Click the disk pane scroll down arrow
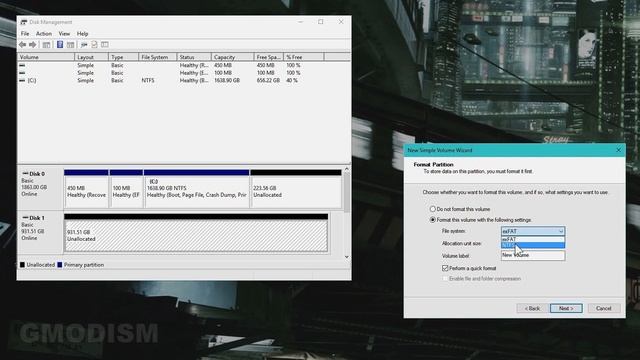This screenshot has height=360, width=640. [x=347, y=257]
